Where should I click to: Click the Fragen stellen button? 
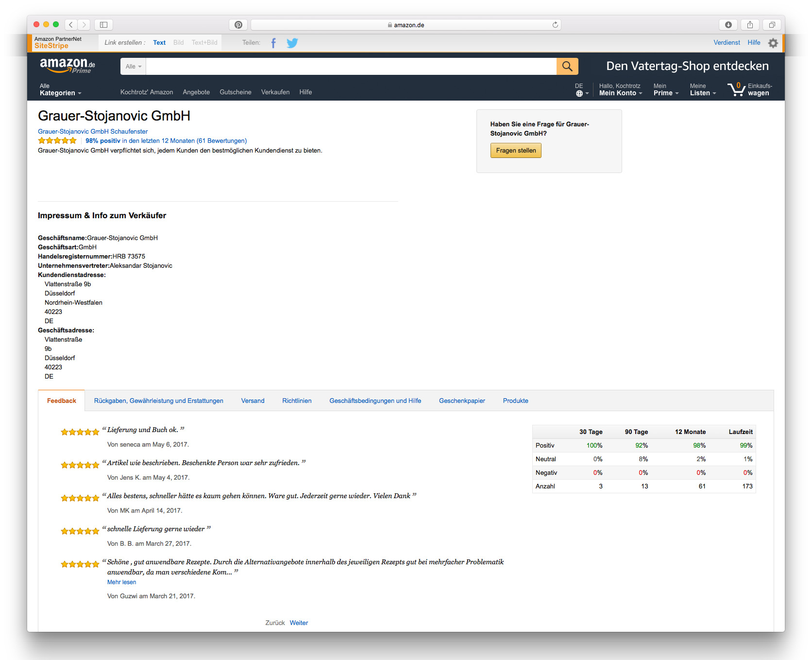[x=516, y=151]
